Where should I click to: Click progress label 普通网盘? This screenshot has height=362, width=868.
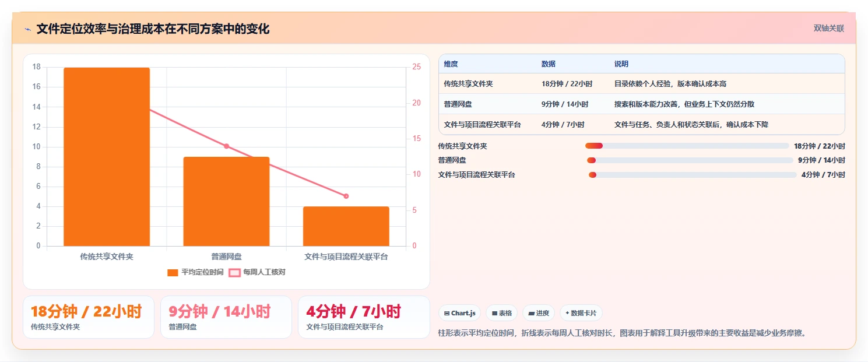[x=452, y=160]
